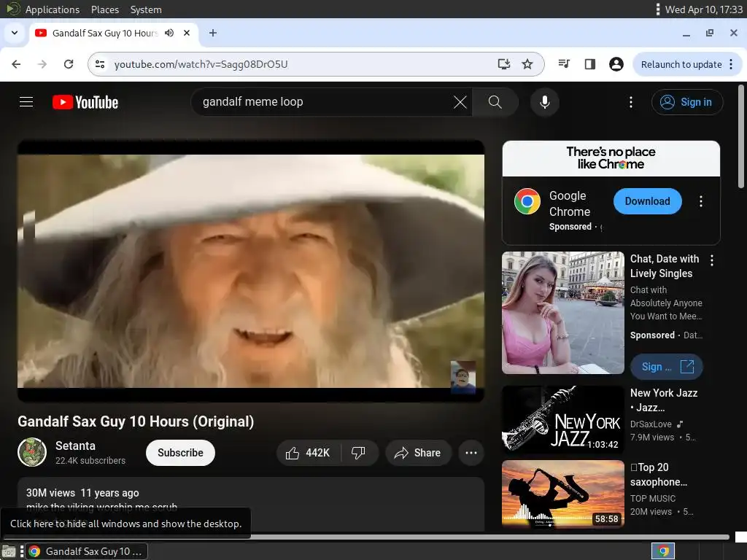747x560 pixels.
Task: Click There's no place like Chrome banner
Action: 611,158
